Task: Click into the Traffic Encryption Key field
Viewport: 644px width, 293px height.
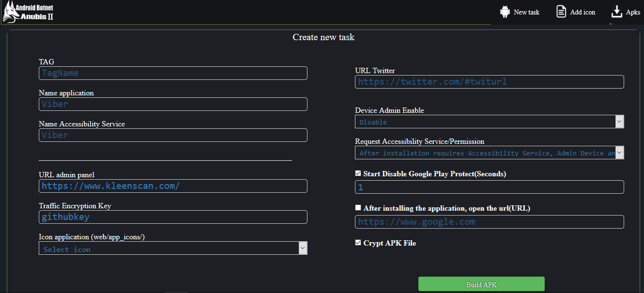Action: point(173,217)
